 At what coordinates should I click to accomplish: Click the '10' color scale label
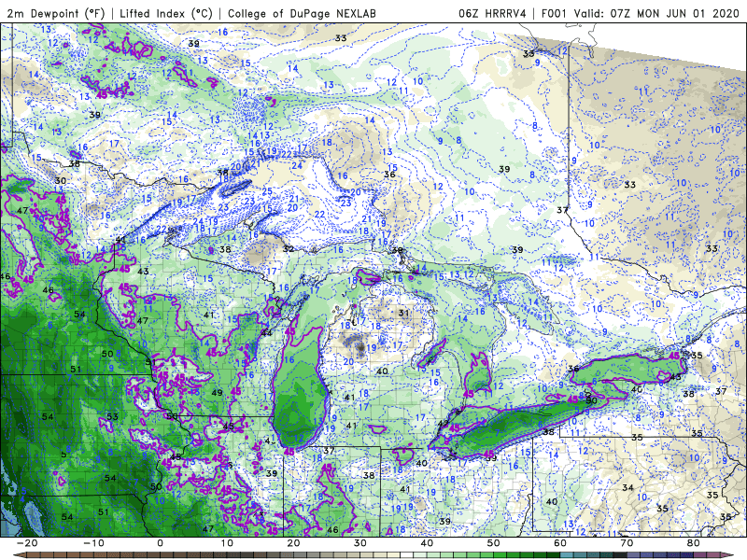click(227, 543)
